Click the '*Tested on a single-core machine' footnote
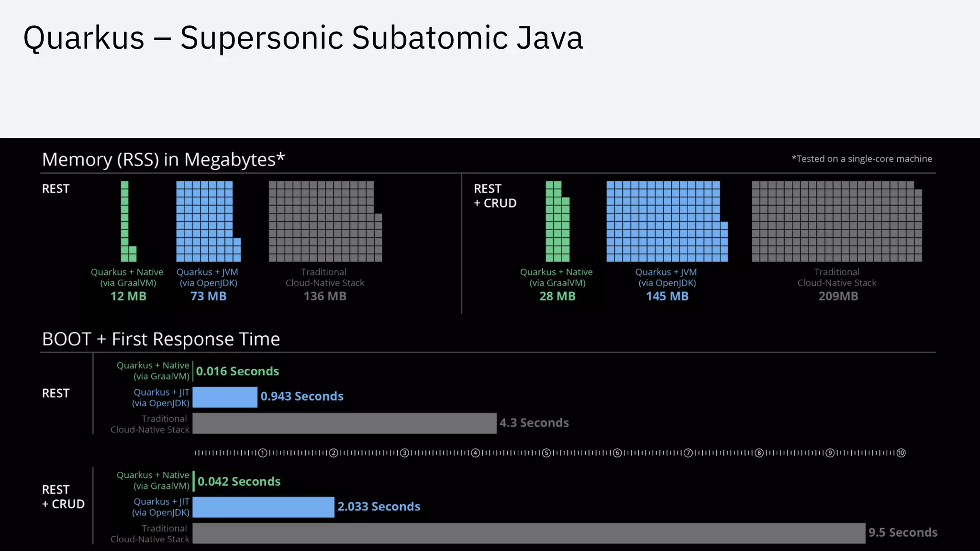The height and width of the screenshot is (551, 980). 862,159
